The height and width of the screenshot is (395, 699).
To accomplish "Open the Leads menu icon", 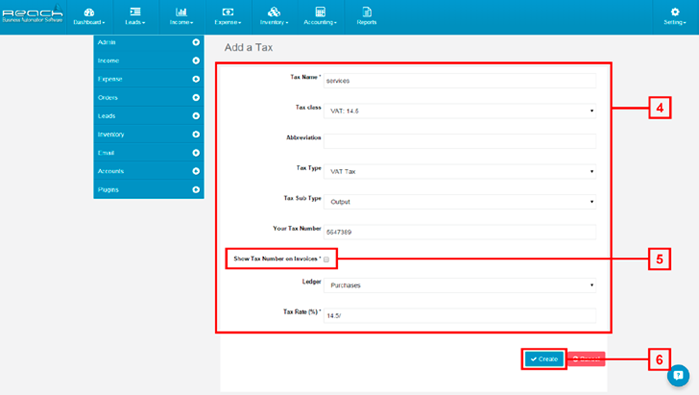I will tap(135, 12).
